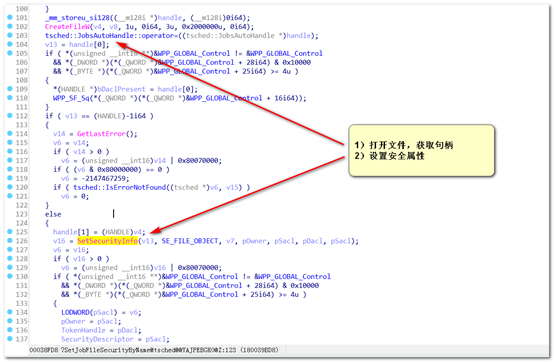The height and width of the screenshot is (362, 554).
Task: Toggle breakpoint dot on line 110
Action: [10, 97]
